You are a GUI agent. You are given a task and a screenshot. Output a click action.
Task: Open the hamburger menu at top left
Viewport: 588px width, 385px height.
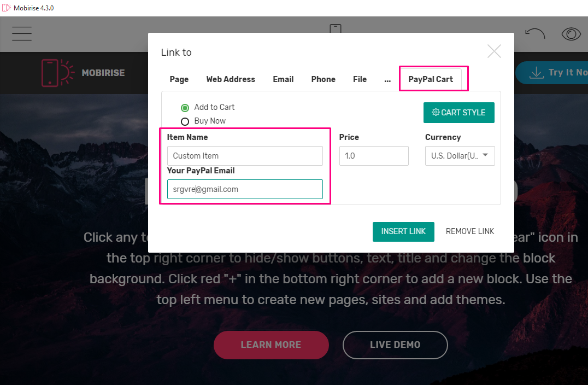tap(22, 34)
